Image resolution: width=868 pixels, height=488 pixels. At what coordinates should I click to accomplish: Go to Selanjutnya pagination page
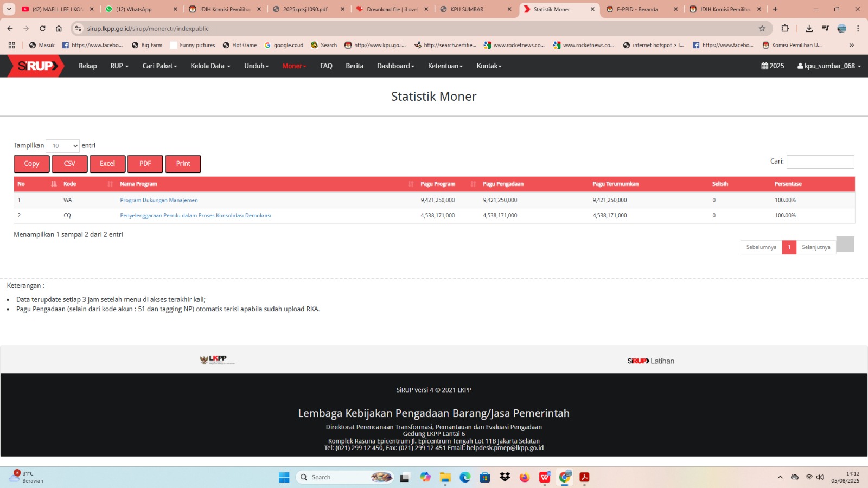[x=815, y=247]
